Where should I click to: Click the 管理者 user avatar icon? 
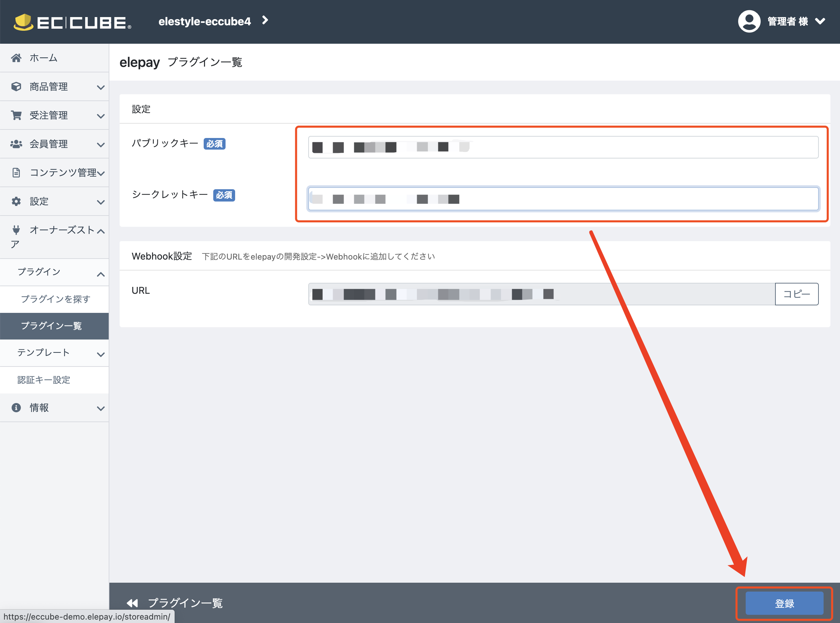click(749, 22)
